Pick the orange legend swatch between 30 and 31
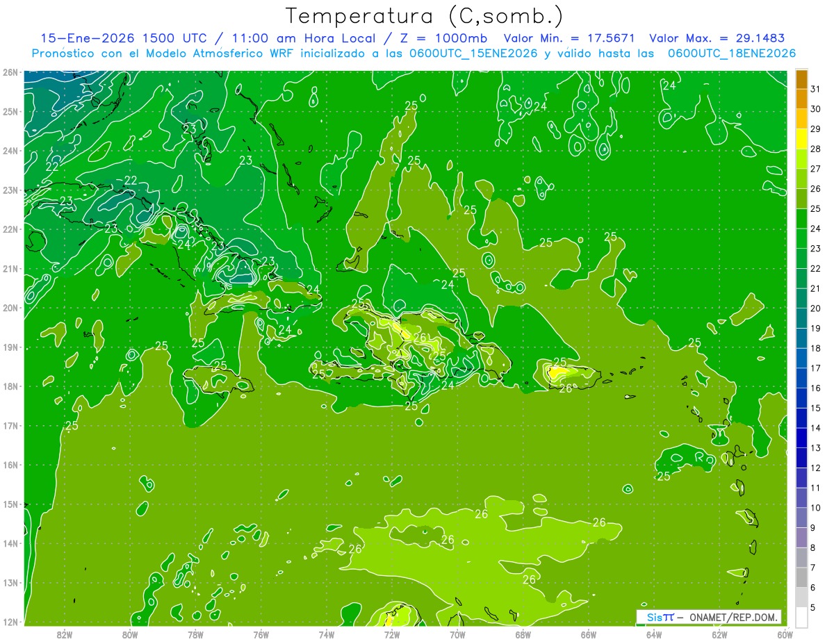This screenshot has height=644, width=834. coord(801,99)
